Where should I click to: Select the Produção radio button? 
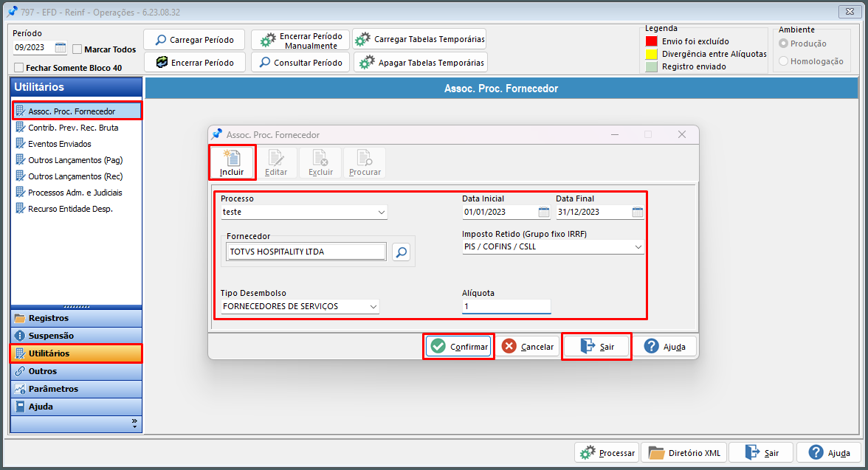(x=783, y=44)
